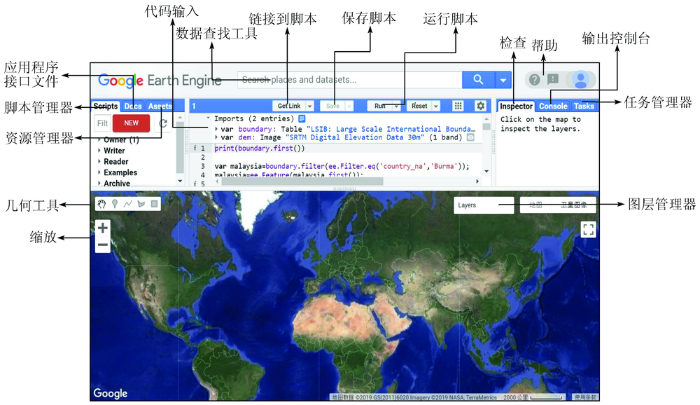700x405 pixels.
Task: Switch map to 地图 view
Action: click(536, 205)
